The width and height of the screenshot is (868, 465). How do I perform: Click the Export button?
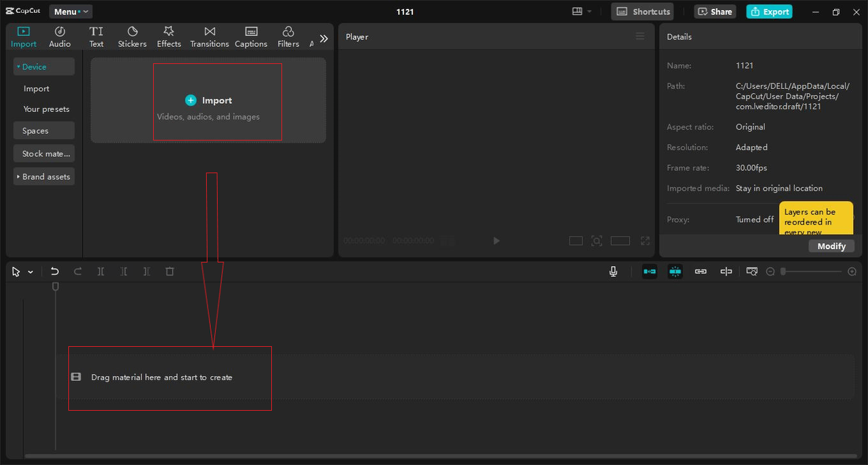(769, 12)
